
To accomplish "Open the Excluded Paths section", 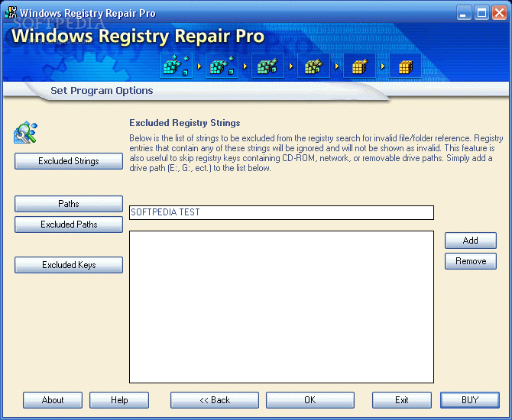I will pos(69,225).
